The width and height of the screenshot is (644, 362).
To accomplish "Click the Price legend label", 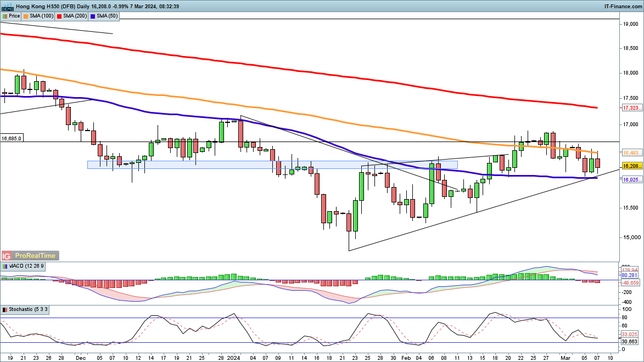I will 14,16.
